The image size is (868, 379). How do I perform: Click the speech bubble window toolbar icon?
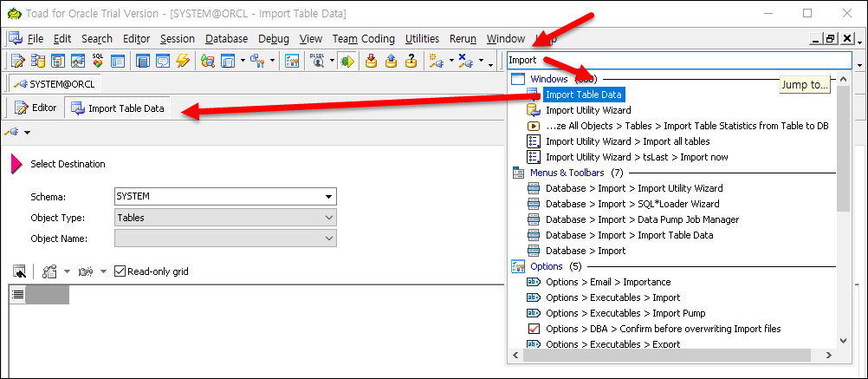click(x=163, y=61)
